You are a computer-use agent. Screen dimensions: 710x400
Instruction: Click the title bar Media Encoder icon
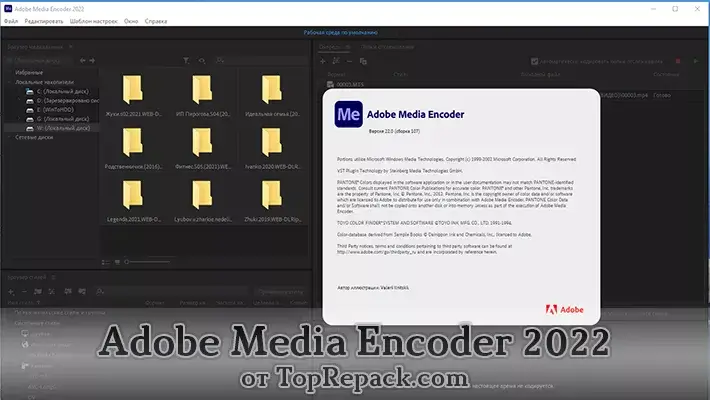(8, 9)
